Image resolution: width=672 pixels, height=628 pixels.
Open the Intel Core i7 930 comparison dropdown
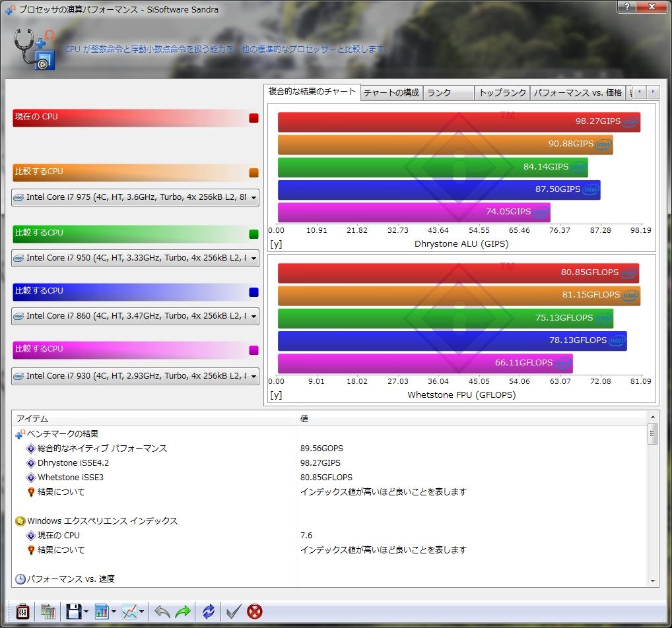tap(135, 376)
